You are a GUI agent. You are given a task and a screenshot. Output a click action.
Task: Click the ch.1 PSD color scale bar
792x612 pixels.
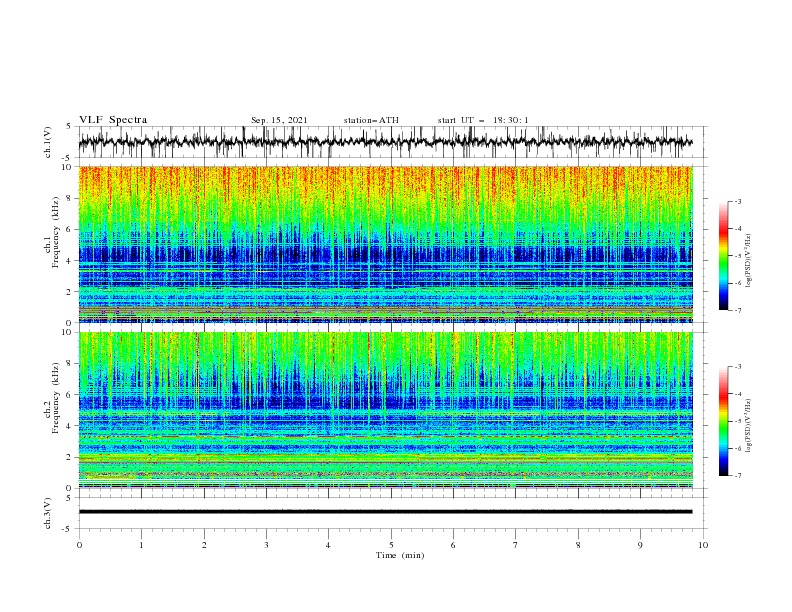coord(723,256)
